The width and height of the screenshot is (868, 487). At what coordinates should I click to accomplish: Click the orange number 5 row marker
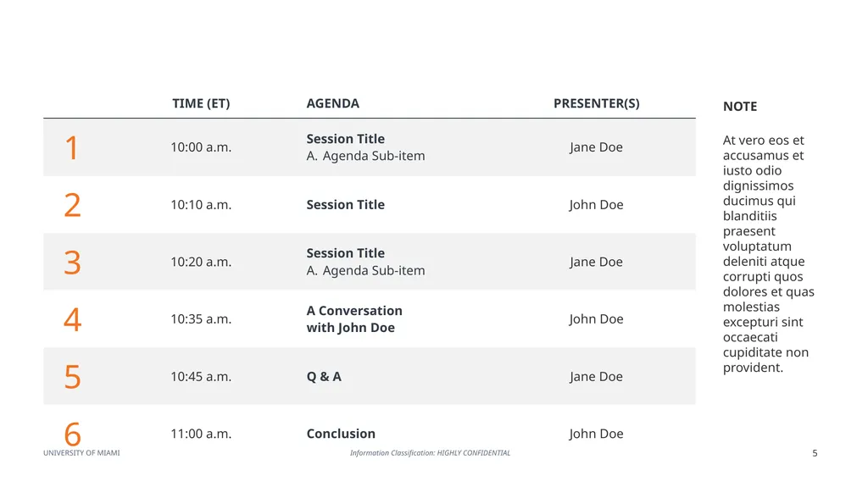coord(73,377)
